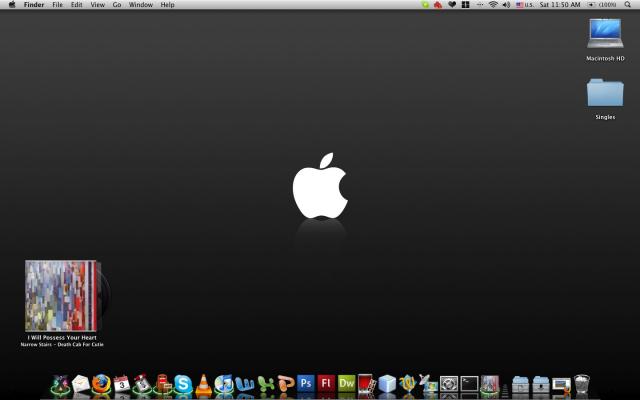The image size is (640, 400).
Task: Launch VLC media player cone icon
Action: click(203, 384)
